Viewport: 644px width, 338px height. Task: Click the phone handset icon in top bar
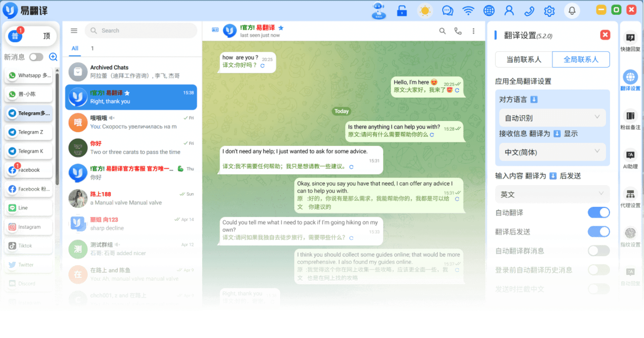pos(529,11)
